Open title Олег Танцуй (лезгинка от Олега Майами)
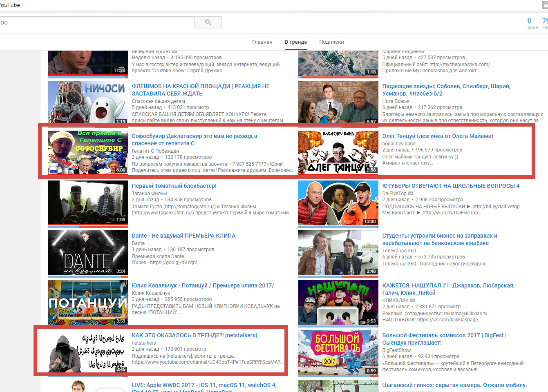This screenshot has height=392, width=548. (x=438, y=136)
